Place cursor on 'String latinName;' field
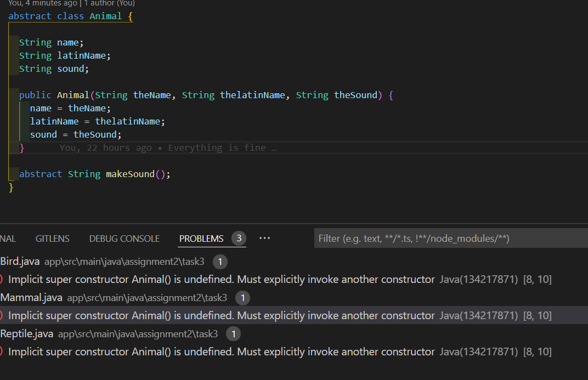Image resolution: width=588 pixels, height=380 pixels. pyautogui.click(x=65, y=56)
